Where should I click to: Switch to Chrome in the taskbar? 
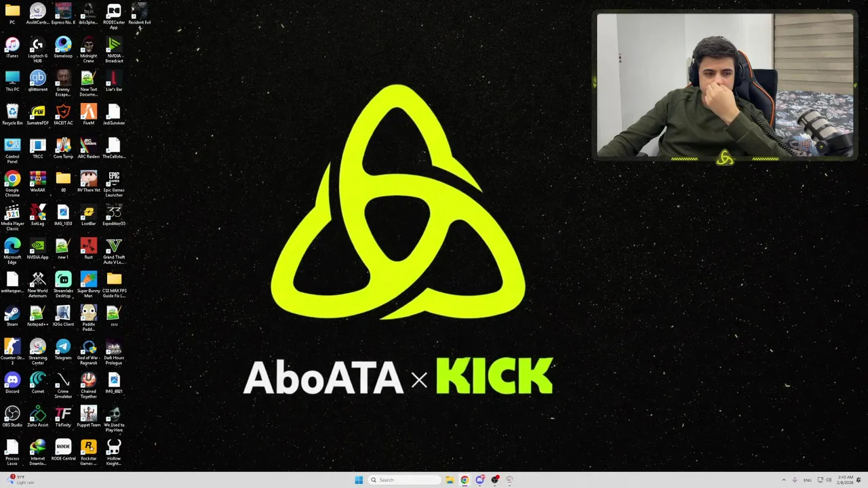[x=465, y=480]
